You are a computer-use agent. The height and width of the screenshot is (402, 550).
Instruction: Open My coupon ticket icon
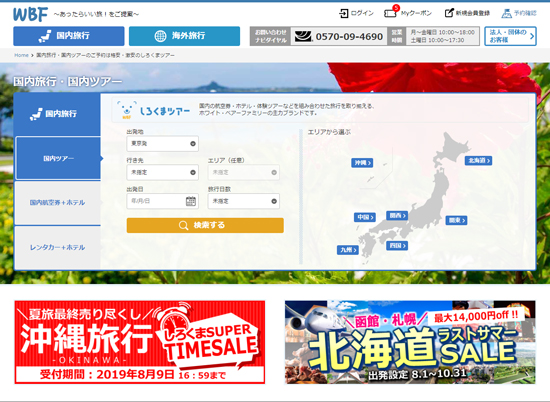point(390,14)
